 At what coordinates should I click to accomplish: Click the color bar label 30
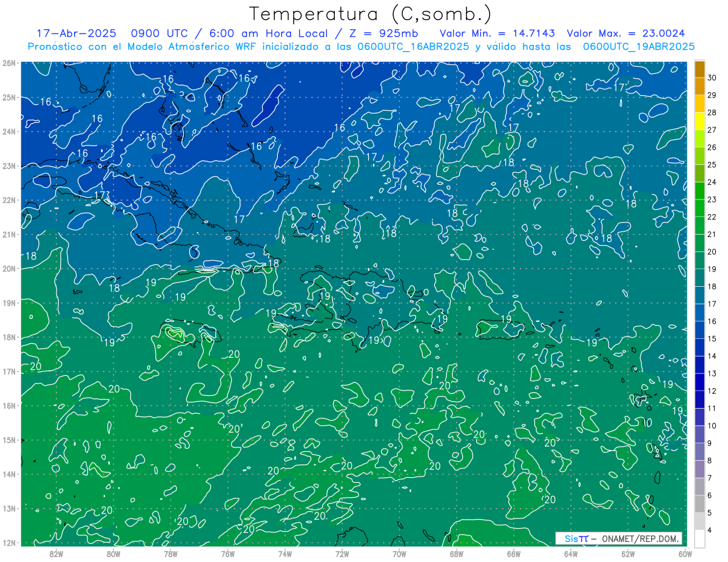[x=712, y=78]
